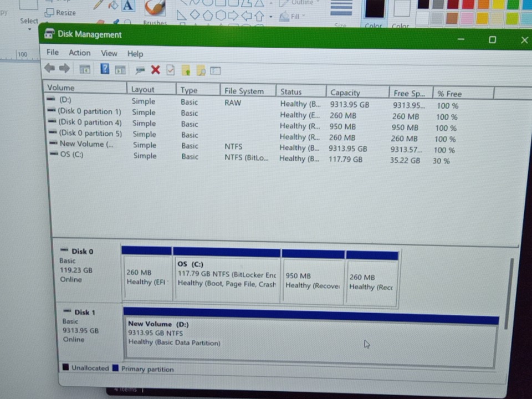
Task: Select the 260 MB EFI partition block
Action: [146, 273]
